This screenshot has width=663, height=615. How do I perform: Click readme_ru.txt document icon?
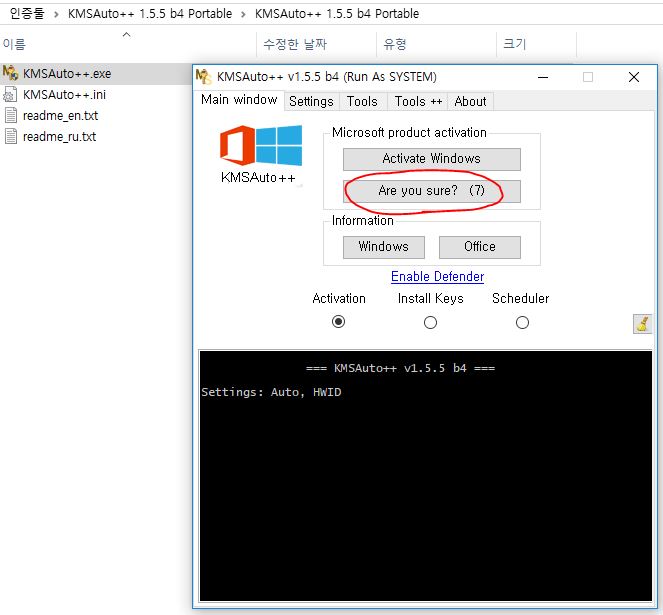coord(11,137)
